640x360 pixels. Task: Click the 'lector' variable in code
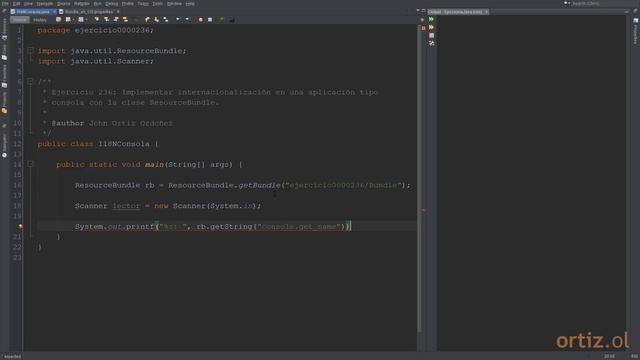[126, 206]
